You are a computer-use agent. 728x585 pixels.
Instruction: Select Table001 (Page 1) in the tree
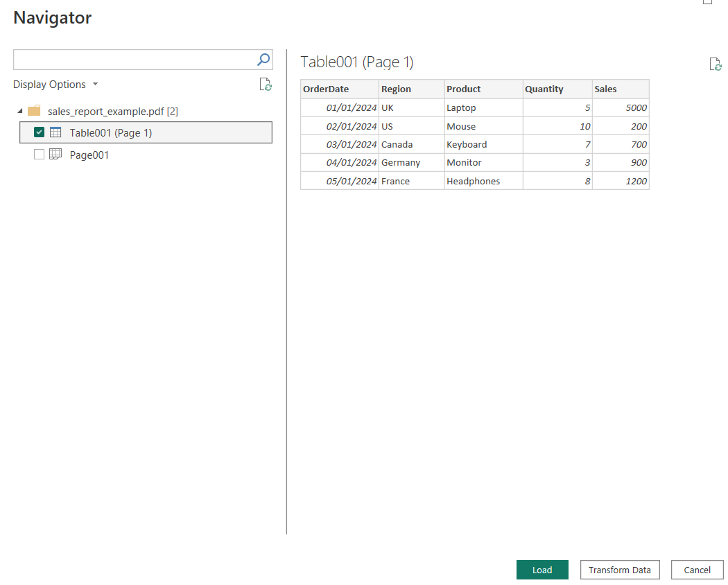pos(111,133)
